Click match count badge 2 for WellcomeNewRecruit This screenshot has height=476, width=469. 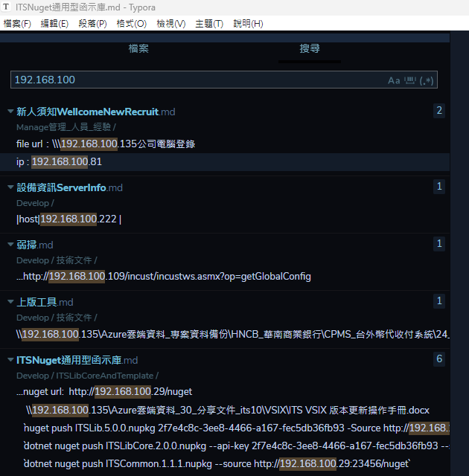coord(439,111)
